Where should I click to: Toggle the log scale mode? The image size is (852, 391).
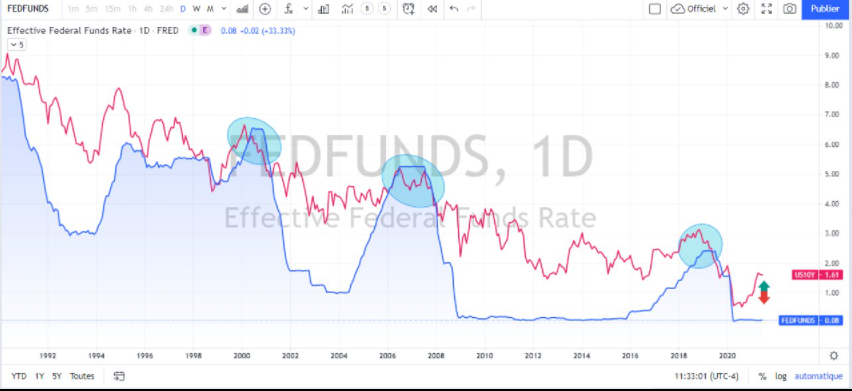[780, 376]
